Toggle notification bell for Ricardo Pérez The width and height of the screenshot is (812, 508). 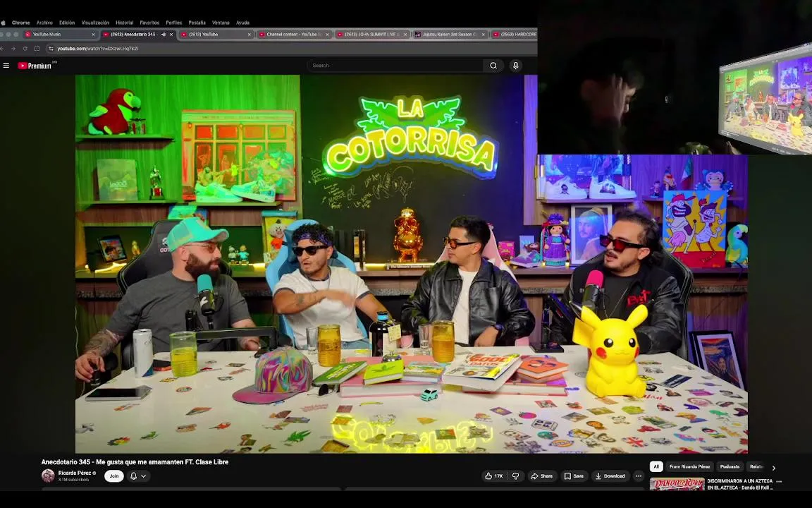click(134, 476)
